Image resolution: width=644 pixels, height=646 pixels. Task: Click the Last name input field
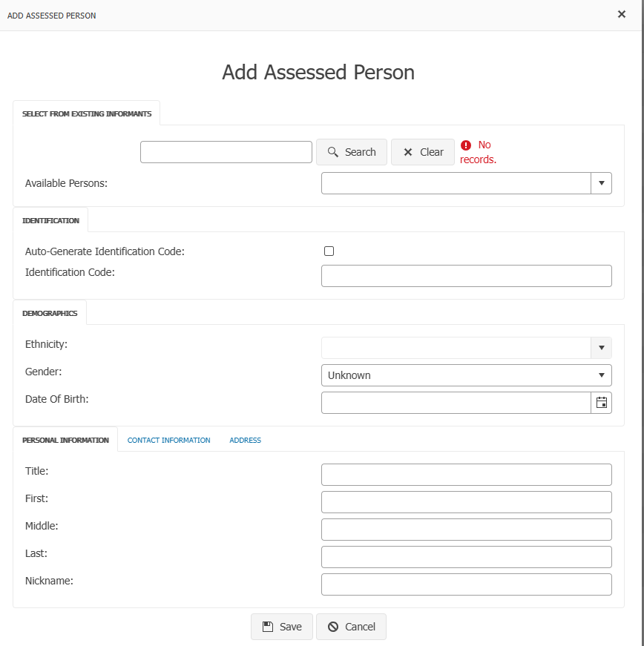pyautogui.click(x=466, y=557)
